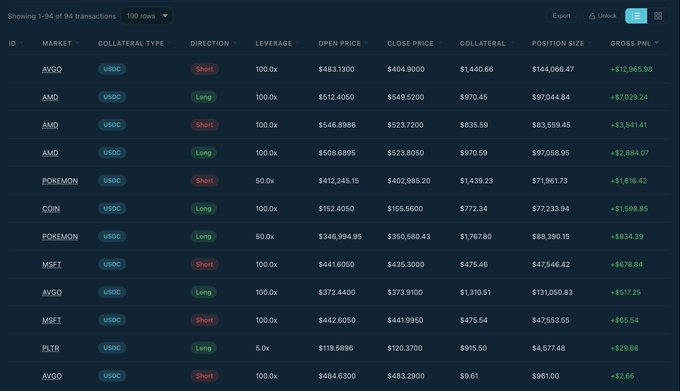Open the PLTR market link

coord(50,348)
